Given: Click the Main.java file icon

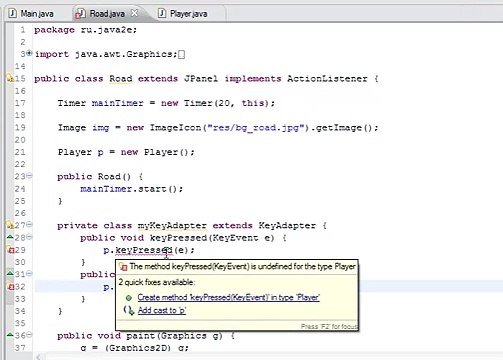Looking at the screenshot, I should coord(12,13).
